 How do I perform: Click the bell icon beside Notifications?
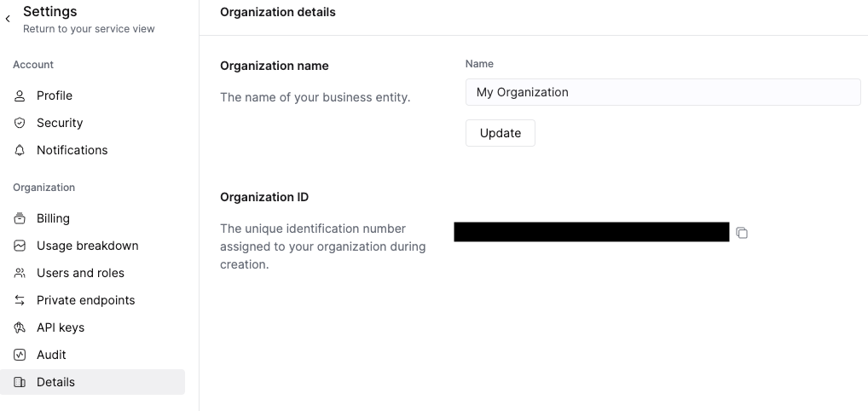(x=20, y=150)
